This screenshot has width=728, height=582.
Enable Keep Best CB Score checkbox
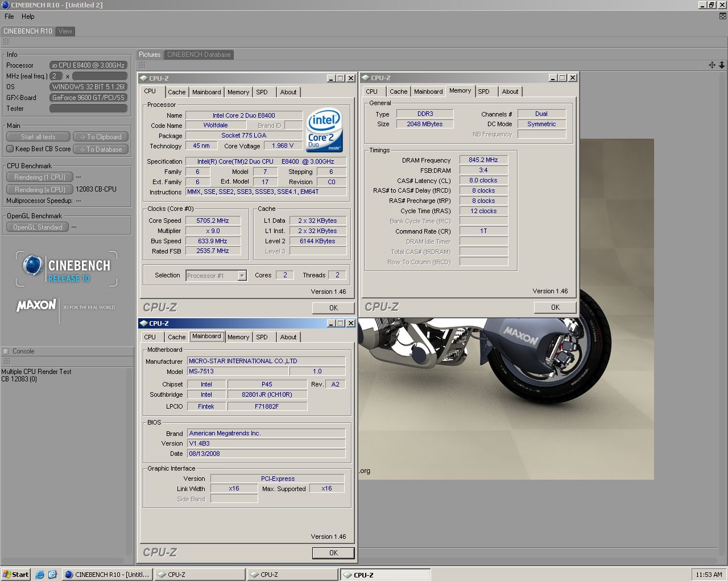pyautogui.click(x=10, y=149)
